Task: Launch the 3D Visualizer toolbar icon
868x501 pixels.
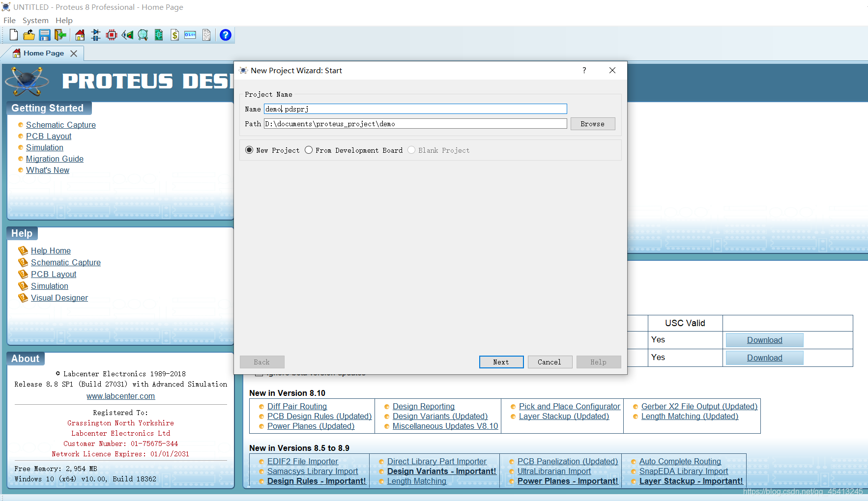Action: point(127,35)
